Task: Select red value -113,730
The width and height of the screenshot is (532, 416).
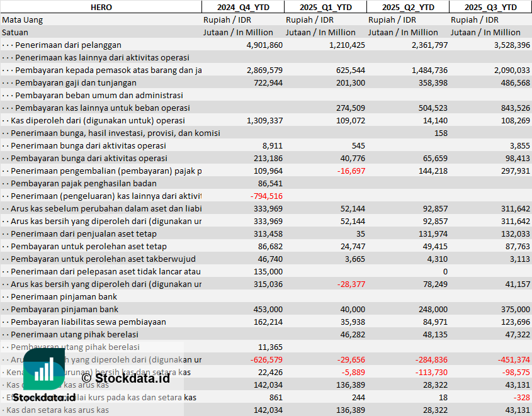Action: (x=431, y=373)
